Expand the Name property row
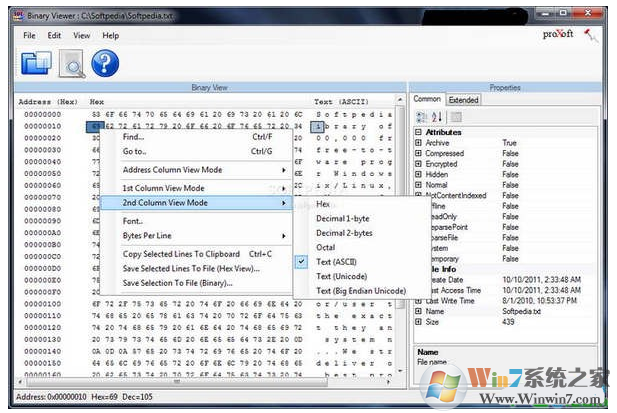 pos(418,311)
